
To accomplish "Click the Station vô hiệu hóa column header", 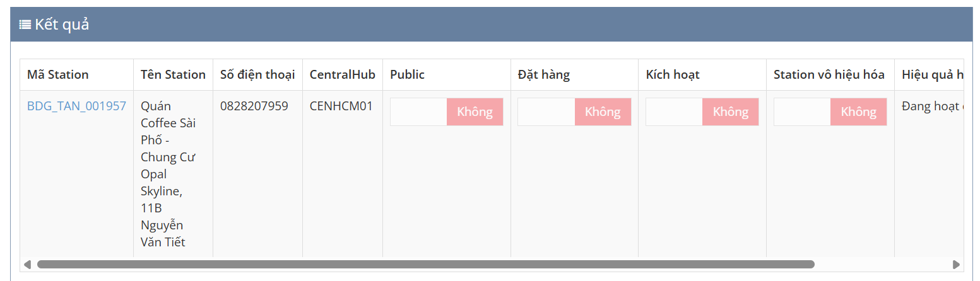I will tap(829, 74).
